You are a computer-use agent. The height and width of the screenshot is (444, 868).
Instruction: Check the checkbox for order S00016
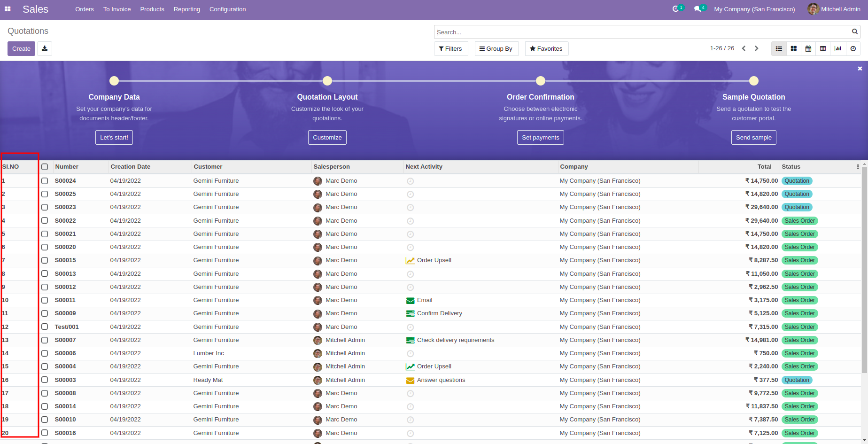[x=45, y=433]
